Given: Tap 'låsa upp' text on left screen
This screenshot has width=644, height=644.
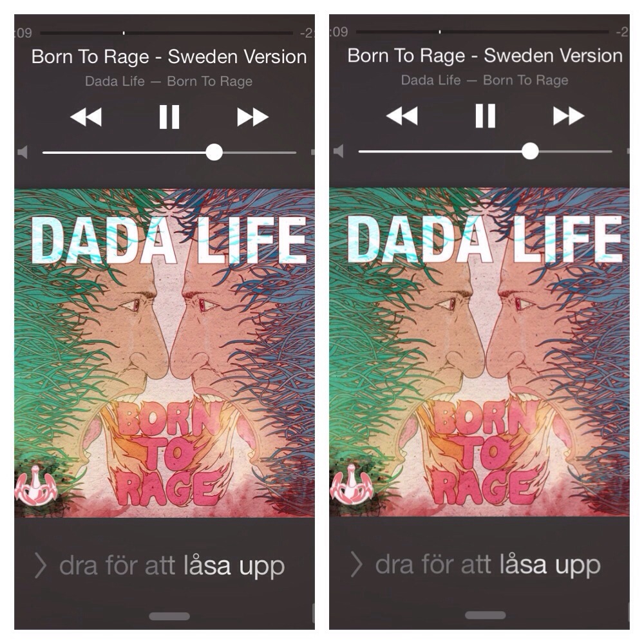Looking at the screenshot, I should tap(234, 566).
